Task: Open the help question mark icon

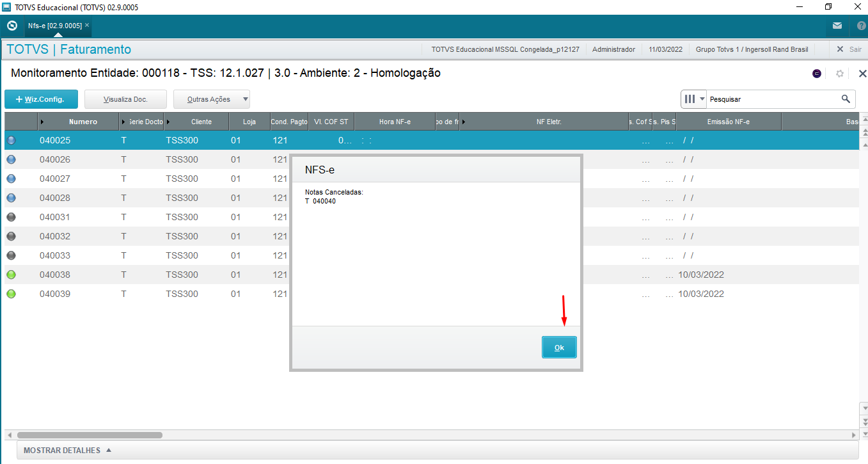Action: [x=860, y=26]
